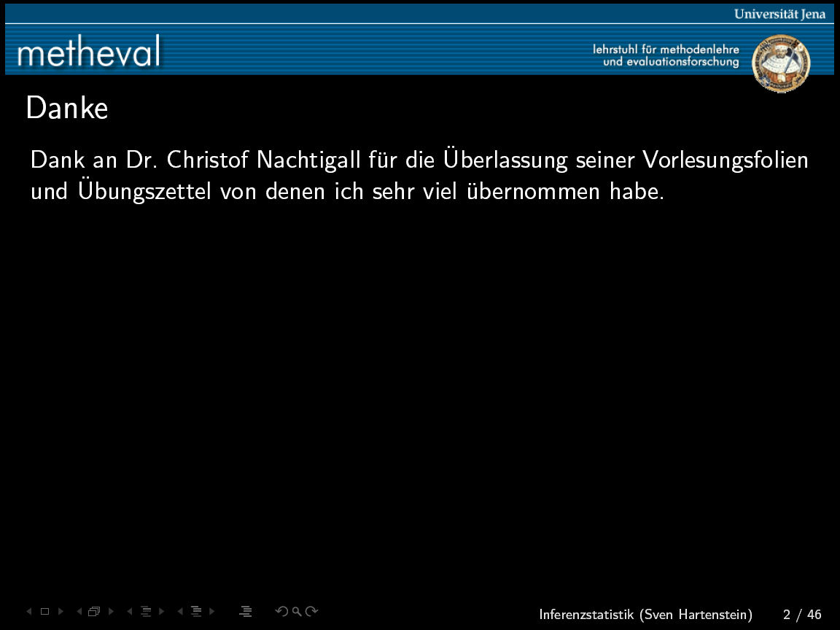Viewport: 840px width, 630px height.
Task: Click the university seal emblem
Action: coord(780,63)
